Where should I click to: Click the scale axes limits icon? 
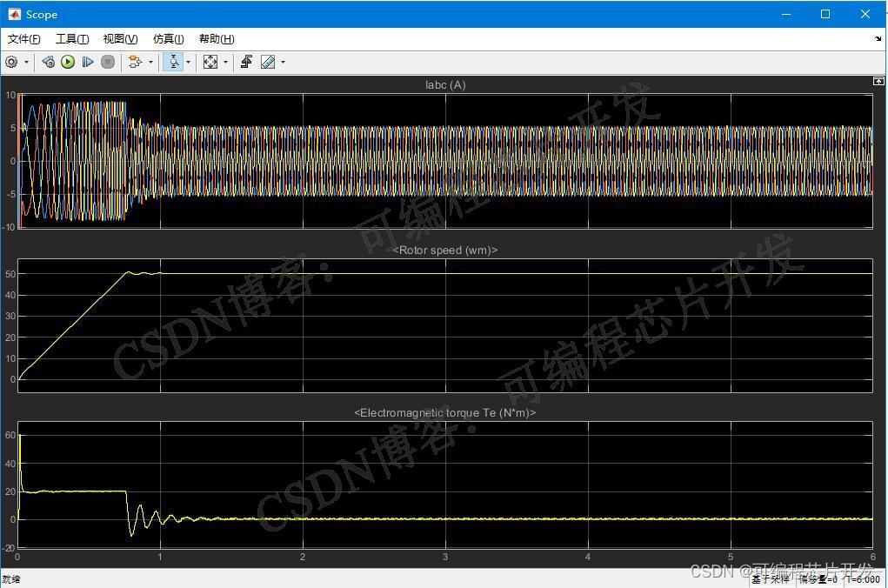click(210, 62)
